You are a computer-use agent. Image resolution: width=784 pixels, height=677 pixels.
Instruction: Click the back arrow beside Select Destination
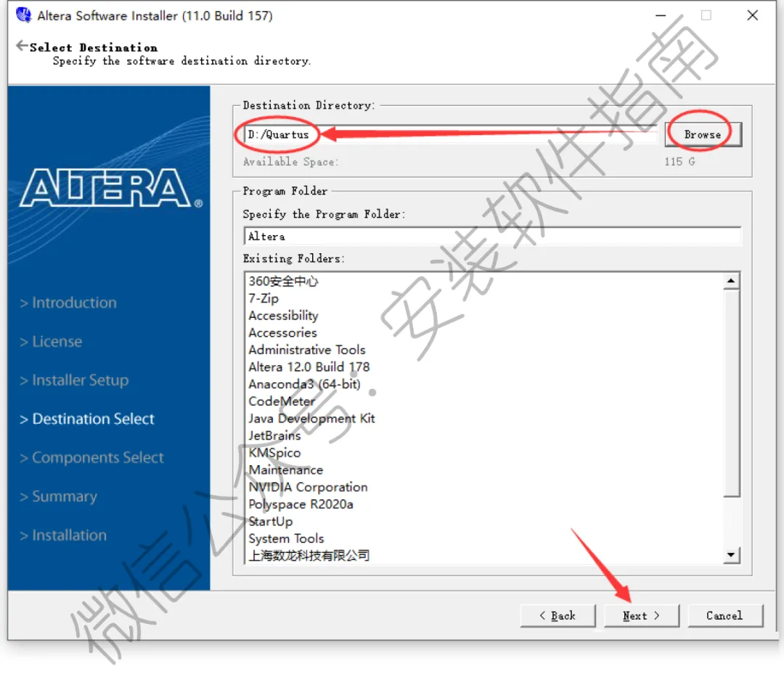(x=22, y=46)
